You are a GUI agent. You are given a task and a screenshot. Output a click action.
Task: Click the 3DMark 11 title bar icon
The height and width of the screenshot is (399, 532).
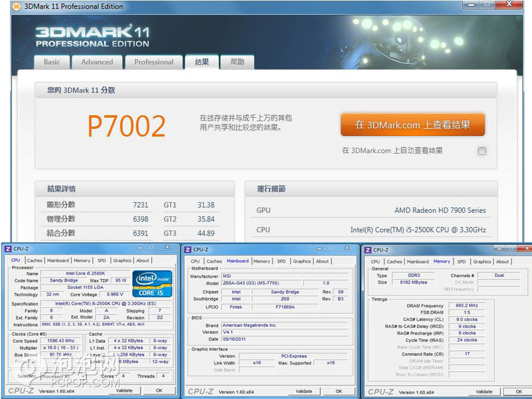tap(15, 6)
